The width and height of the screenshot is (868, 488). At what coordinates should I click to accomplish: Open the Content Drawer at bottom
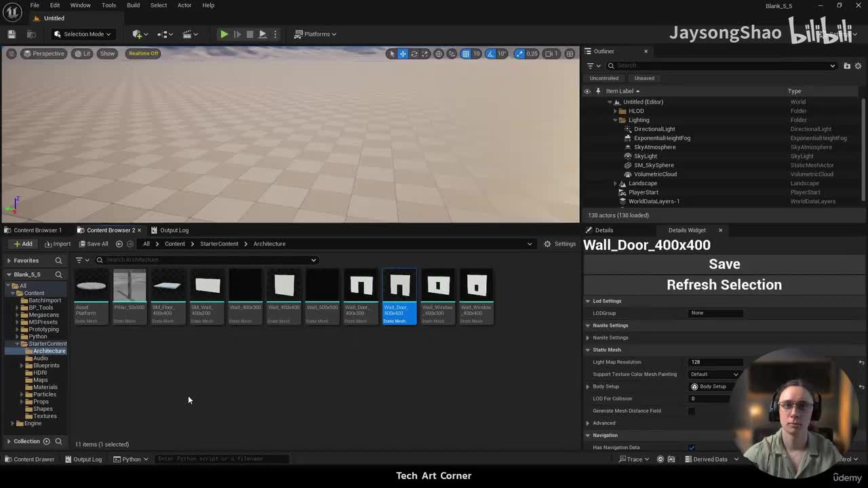(30, 460)
